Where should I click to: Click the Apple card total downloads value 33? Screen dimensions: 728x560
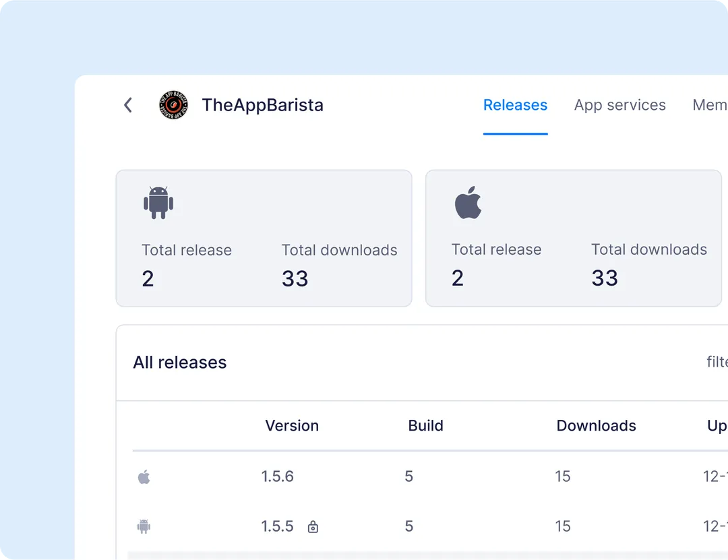coord(605,278)
